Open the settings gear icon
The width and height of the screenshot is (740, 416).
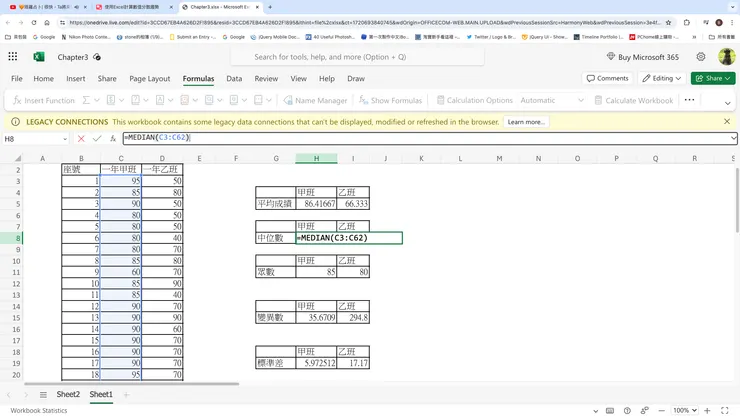(x=701, y=57)
